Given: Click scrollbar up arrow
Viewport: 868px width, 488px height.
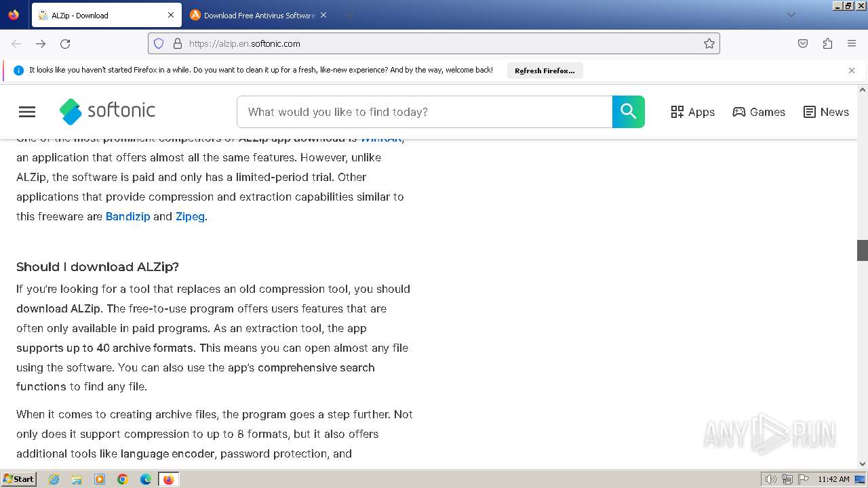Looking at the screenshot, I should click(863, 89).
